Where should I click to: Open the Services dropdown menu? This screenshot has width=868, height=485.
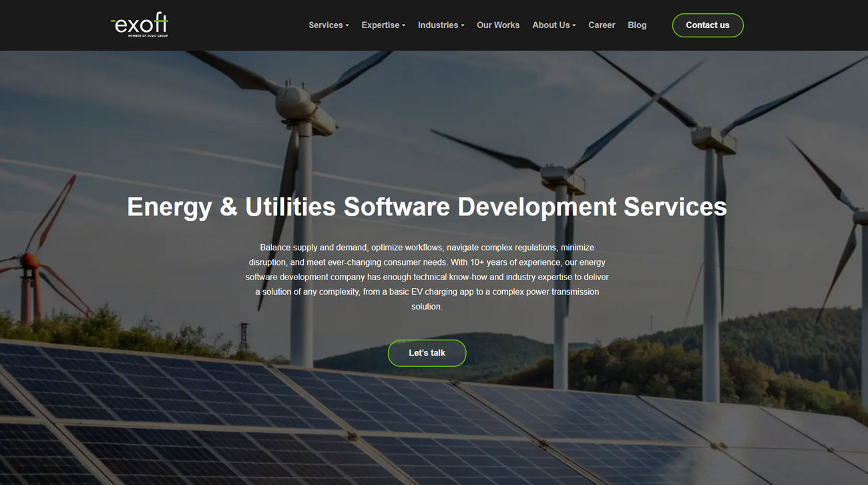[x=326, y=25]
